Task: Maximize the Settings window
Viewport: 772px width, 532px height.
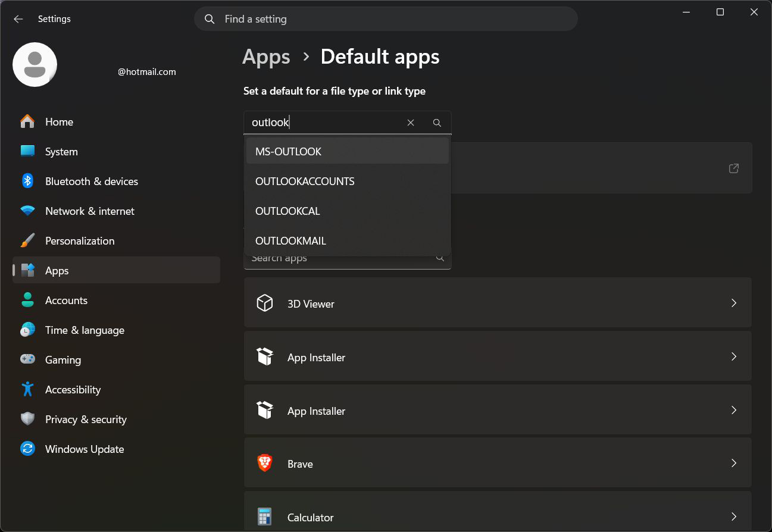Action: pyautogui.click(x=720, y=12)
